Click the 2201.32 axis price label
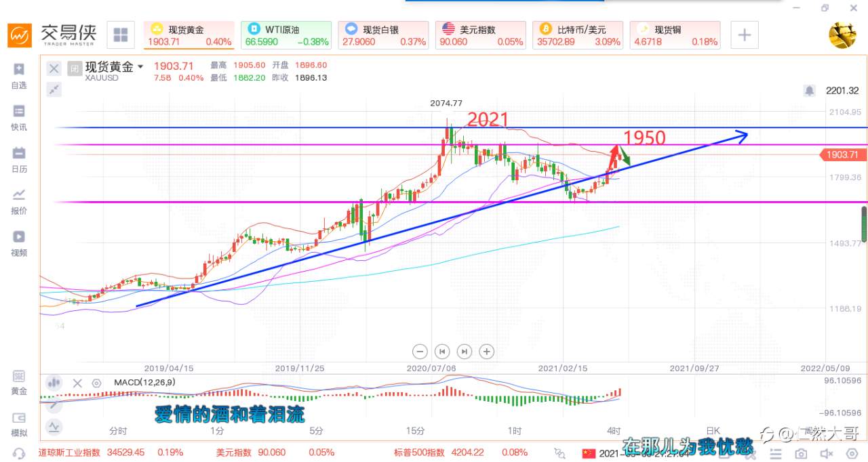Viewport: 868px width, 462px height. coord(843,90)
